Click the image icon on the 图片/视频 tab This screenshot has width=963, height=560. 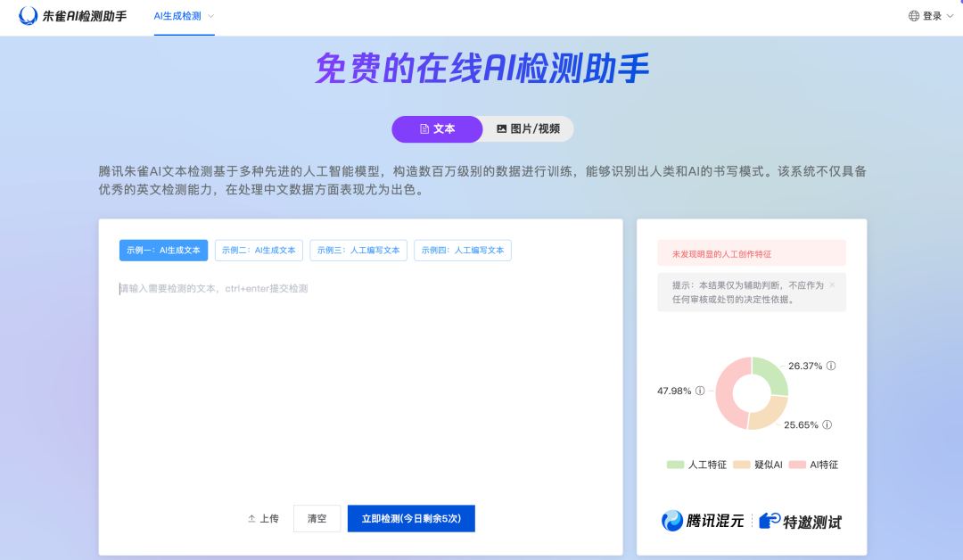502,128
